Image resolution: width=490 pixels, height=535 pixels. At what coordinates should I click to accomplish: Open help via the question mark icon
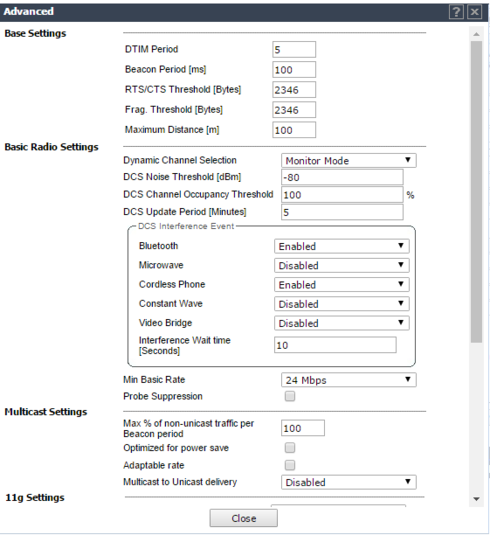click(x=456, y=12)
